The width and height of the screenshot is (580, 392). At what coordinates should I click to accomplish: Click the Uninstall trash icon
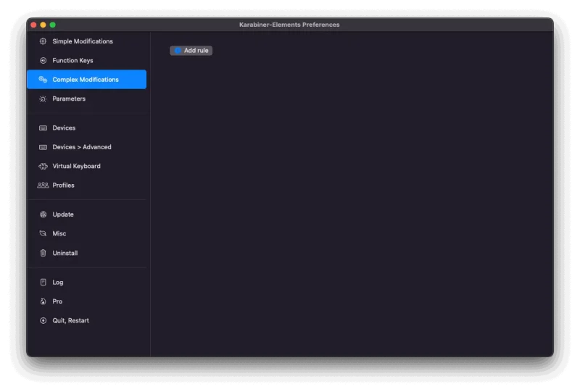pos(43,253)
